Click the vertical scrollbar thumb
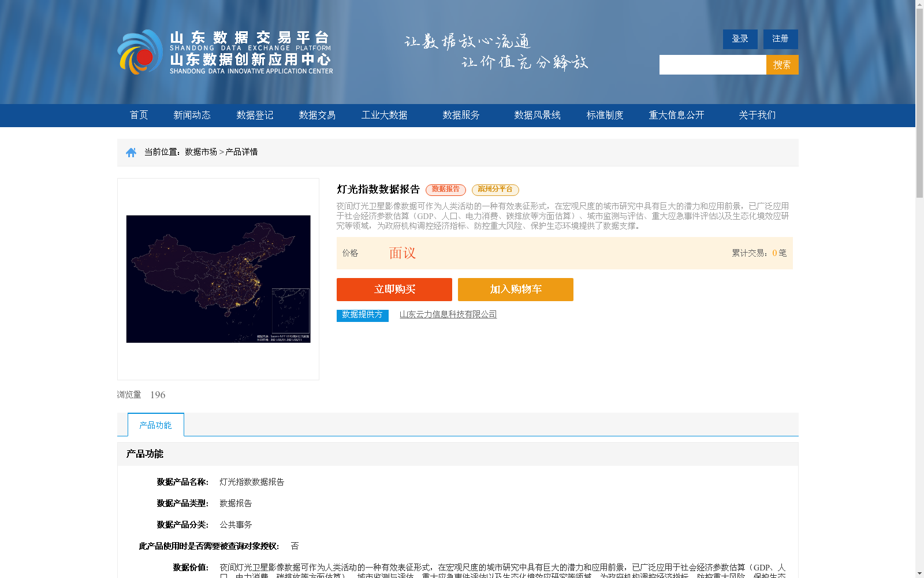The height and width of the screenshot is (578, 924). point(919,103)
